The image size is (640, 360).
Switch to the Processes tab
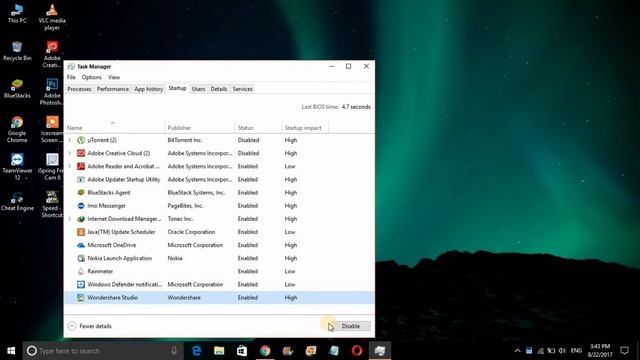point(79,89)
